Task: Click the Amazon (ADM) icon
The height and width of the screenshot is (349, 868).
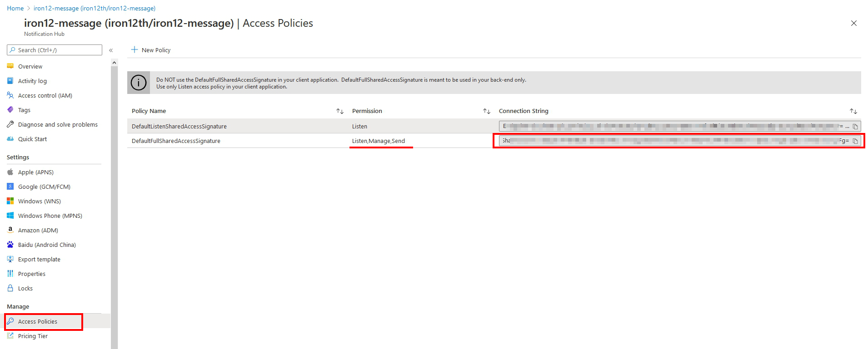Action: tap(10, 230)
